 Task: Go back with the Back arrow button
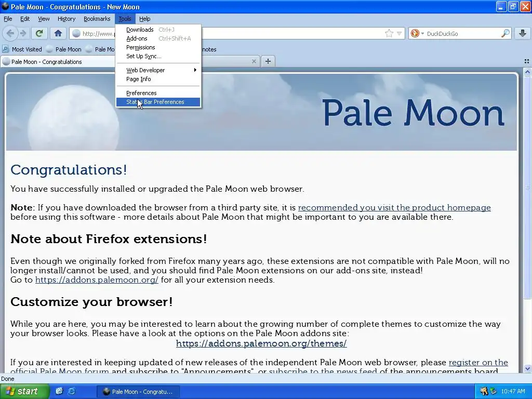coord(10,33)
